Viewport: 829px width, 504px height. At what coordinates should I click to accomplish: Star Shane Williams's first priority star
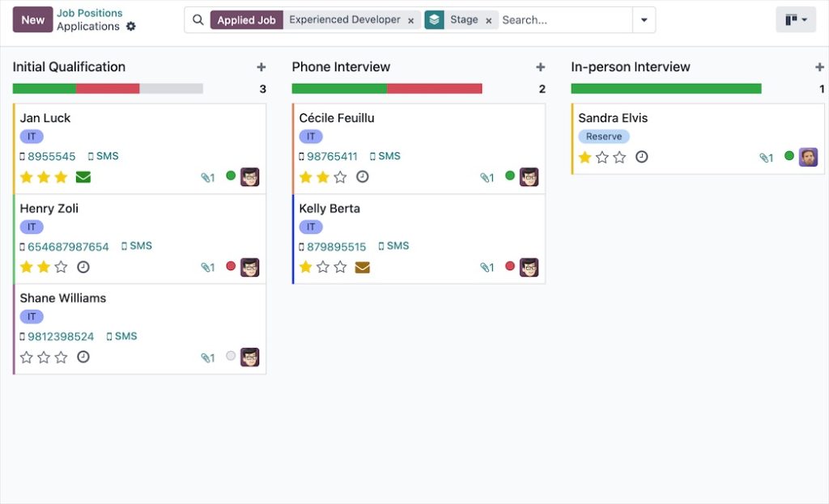point(26,356)
